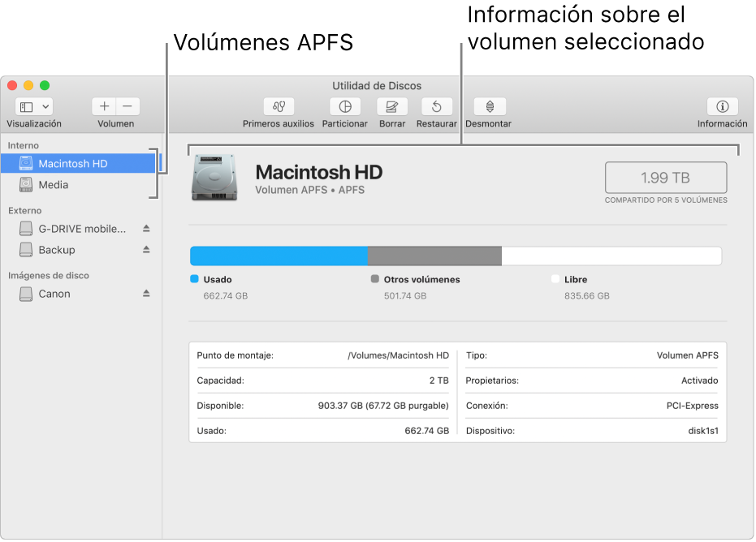
Task: Select the Canon disk image
Action: [54, 294]
